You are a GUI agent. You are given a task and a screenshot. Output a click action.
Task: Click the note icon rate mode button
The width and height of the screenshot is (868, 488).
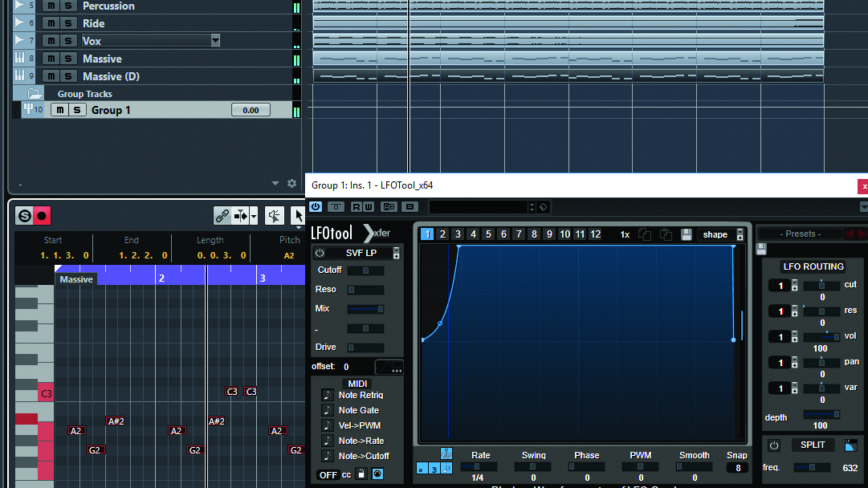(x=446, y=468)
